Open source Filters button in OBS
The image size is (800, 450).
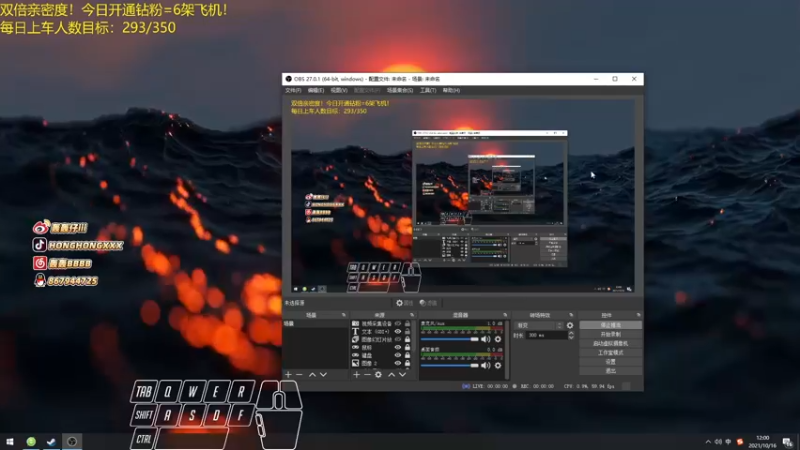point(428,303)
